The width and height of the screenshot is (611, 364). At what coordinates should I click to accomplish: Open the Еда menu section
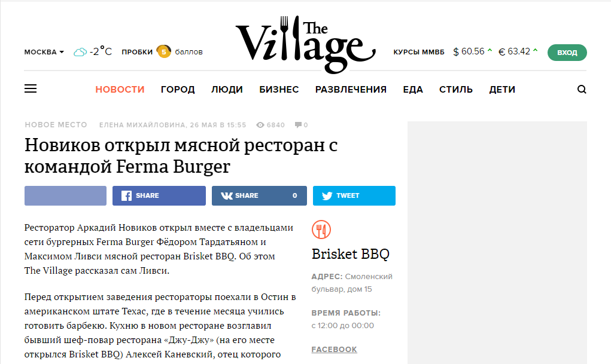pyautogui.click(x=413, y=90)
